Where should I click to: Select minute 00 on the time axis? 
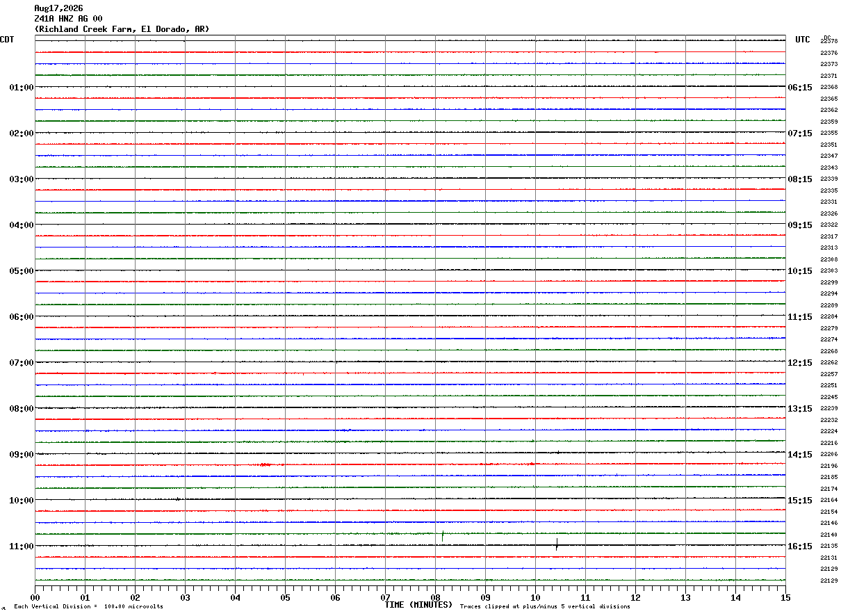click(35, 597)
